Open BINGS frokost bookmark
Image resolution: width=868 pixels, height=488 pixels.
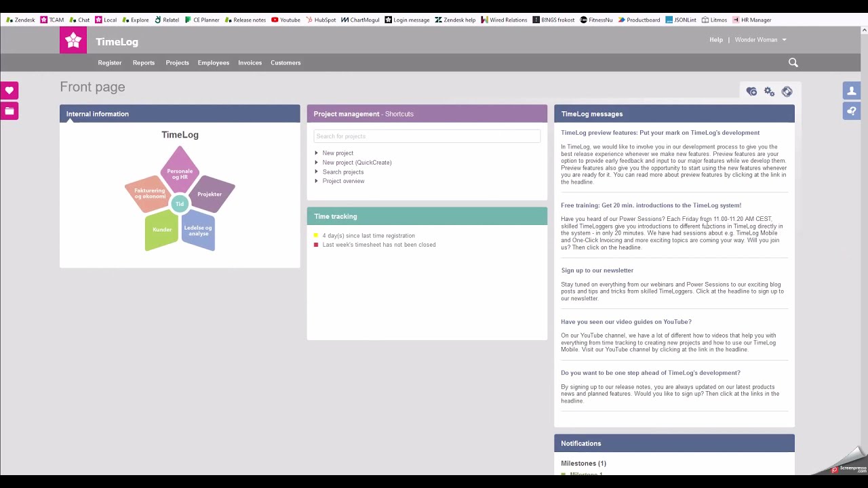pyautogui.click(x=554, y=20)
